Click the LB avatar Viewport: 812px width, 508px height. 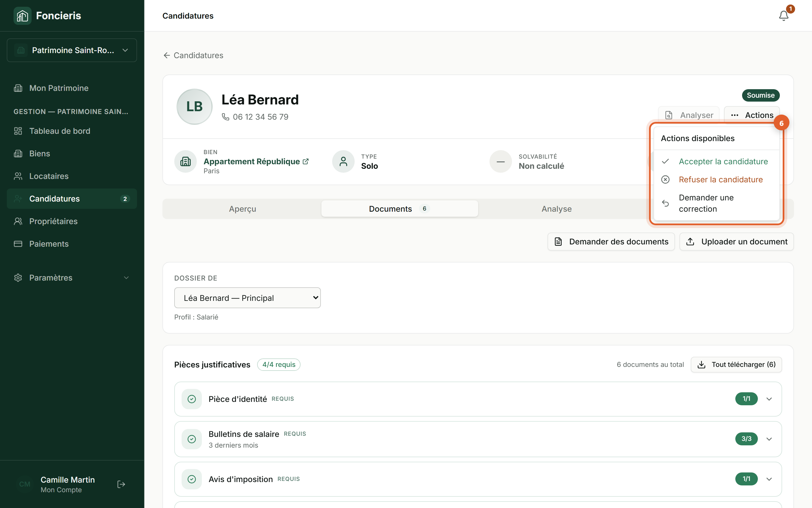pos(195,106)
